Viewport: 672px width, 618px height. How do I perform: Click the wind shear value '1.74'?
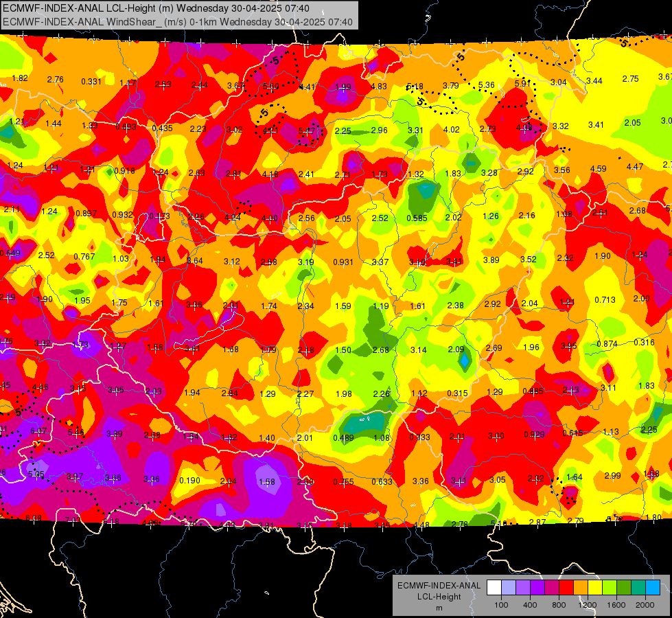269,306
